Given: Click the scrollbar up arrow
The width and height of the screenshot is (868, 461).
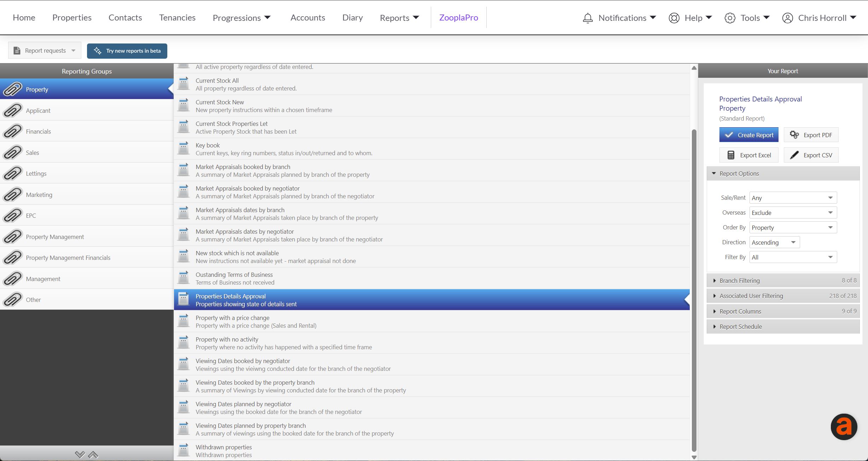Looking at the screenshot, I should pyautogui.click(x=694, y=68).
